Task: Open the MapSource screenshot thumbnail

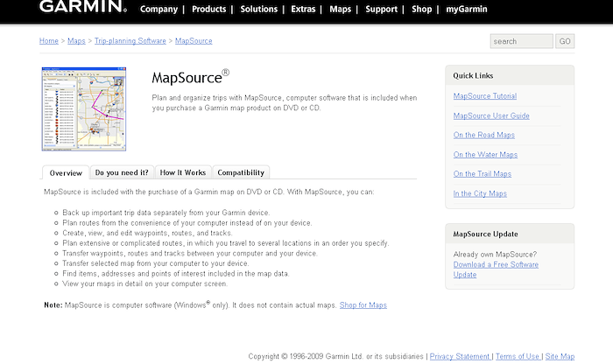Action: tap(84, 109)
